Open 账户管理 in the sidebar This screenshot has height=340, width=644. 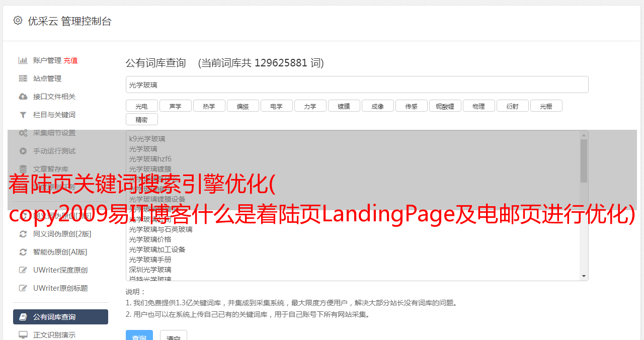coord(47,60)
